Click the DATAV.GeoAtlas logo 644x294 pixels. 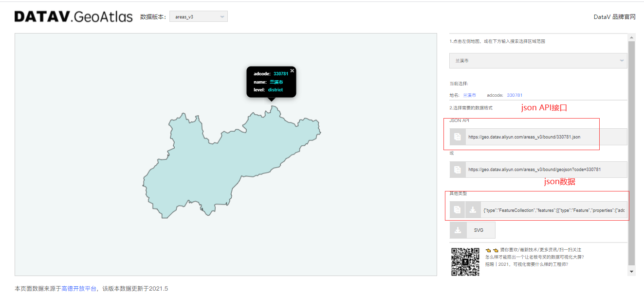(x=72, y=16)
